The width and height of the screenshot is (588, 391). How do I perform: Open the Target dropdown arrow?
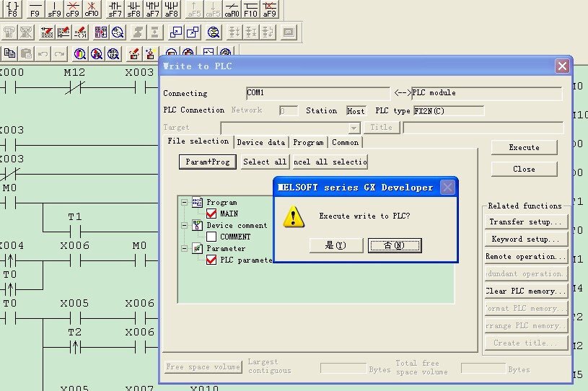(354, 128)
